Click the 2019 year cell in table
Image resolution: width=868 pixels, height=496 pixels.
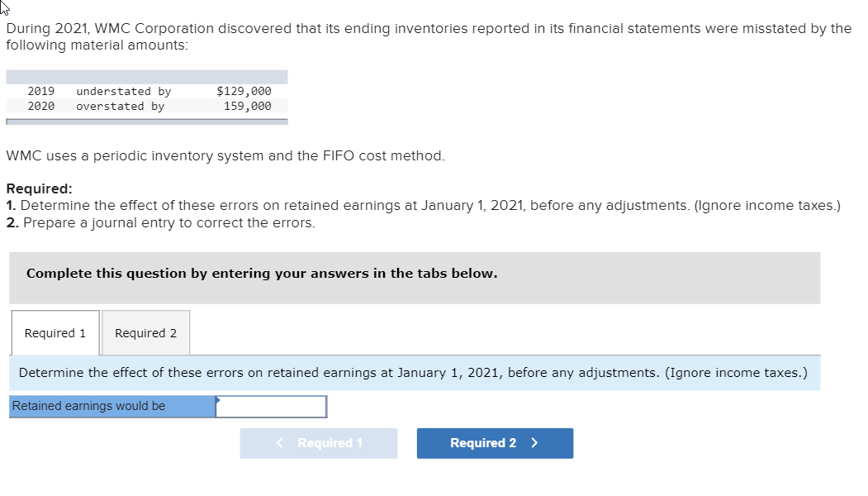pyautogui.click(x=41, y=91)
